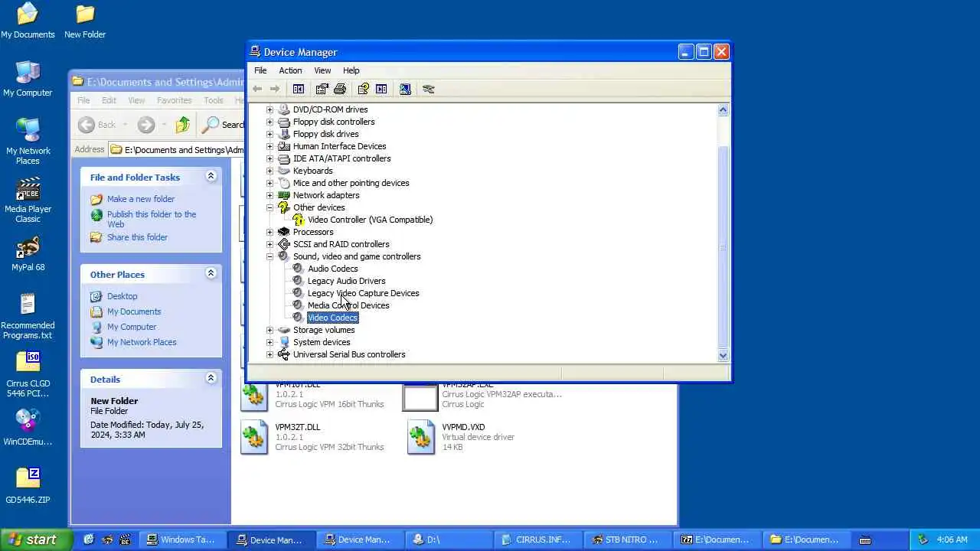
Task: Click Device Manager scrollbar up arrow
Action: [723, 109]
